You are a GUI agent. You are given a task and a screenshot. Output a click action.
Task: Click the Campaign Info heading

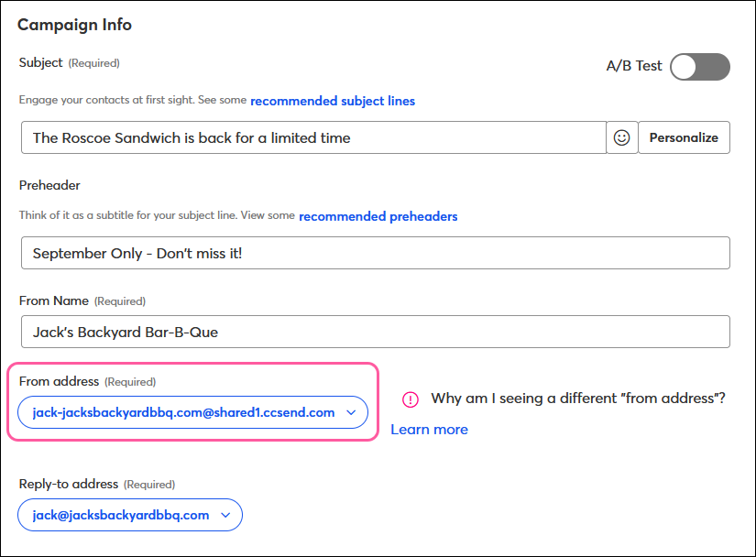tap(75, 25)
